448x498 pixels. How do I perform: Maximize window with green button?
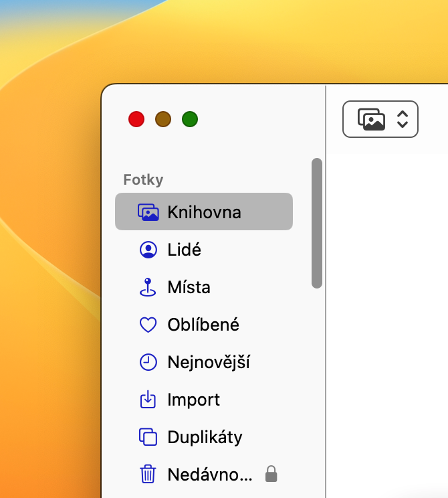[190, 119]
